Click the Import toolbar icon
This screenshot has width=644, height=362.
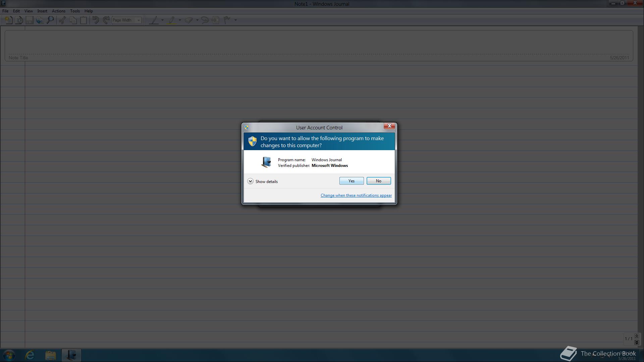(x=40, y=20)
